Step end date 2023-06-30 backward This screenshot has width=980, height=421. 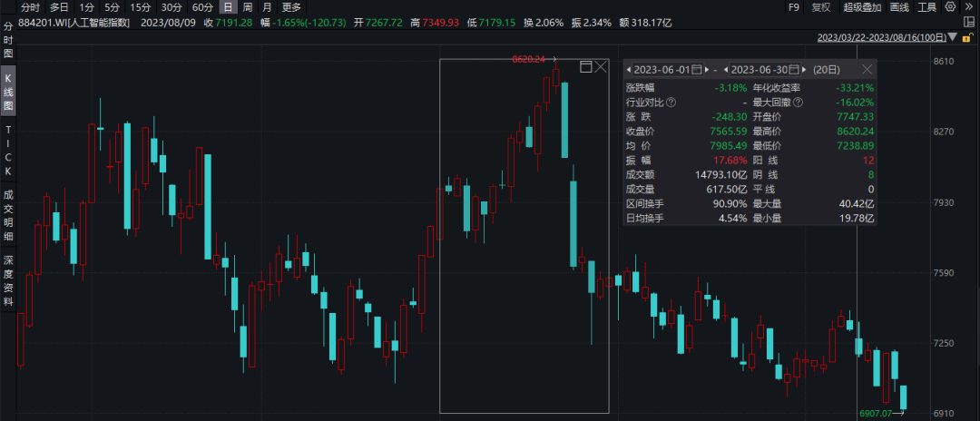[726, 69]
